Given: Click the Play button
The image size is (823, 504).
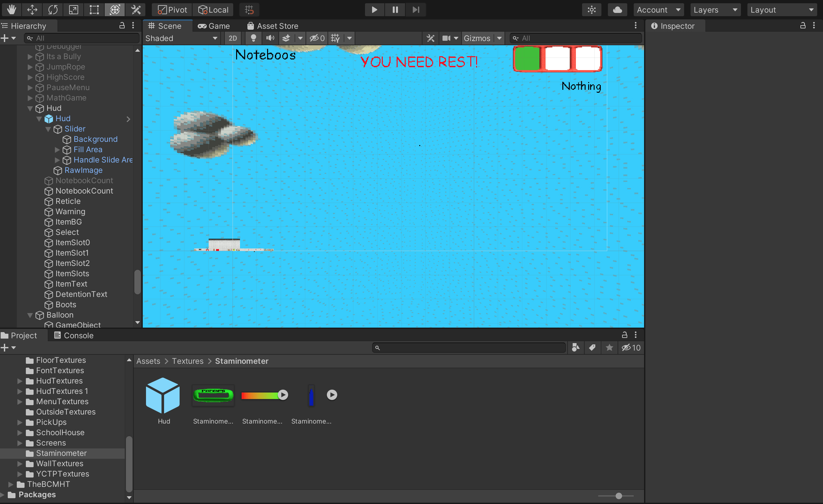Looking at the screenshot, I should click(x=374, y=10).
